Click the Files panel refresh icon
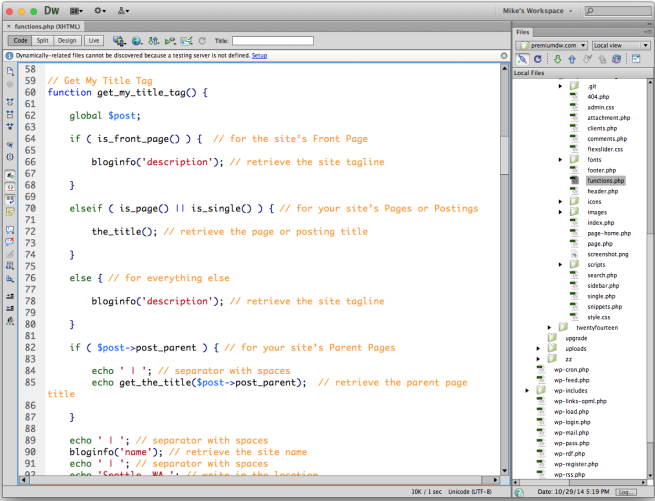 538,59
